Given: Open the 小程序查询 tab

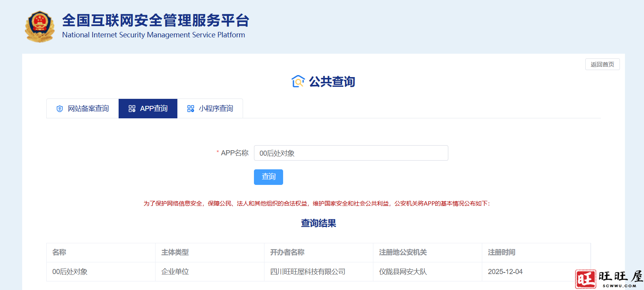Looking at the screenshot, I should coord(210,109).
